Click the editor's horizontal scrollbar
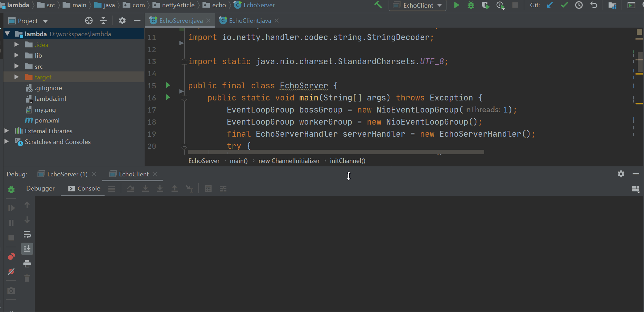Viewport: 644px width, 312px height. (x=335, y=152)
